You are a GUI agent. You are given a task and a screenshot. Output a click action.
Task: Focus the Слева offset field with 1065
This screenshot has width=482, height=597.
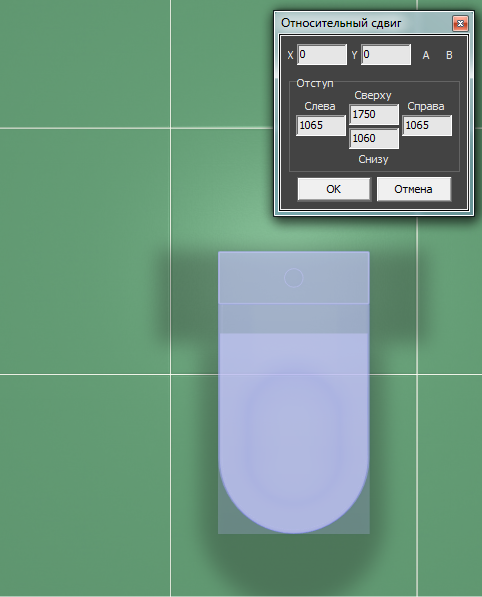[321, 125]
